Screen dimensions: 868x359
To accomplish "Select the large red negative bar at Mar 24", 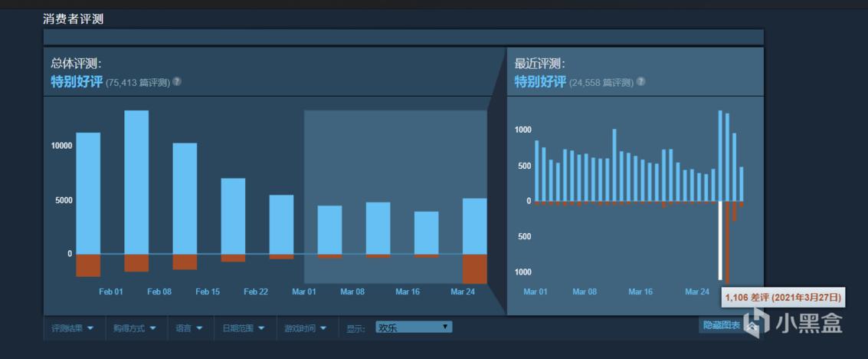I will pos(474,268).
